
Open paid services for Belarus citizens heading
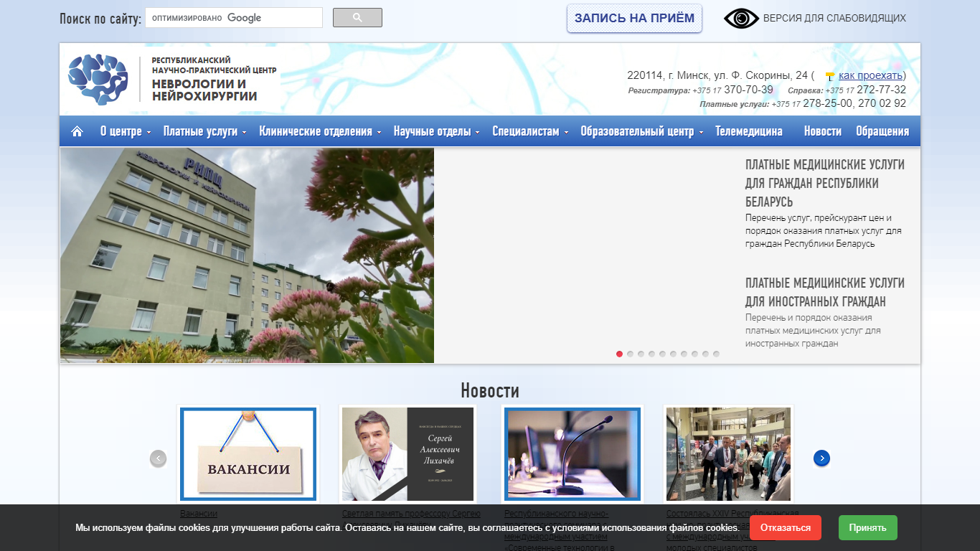tap(825, 183)
